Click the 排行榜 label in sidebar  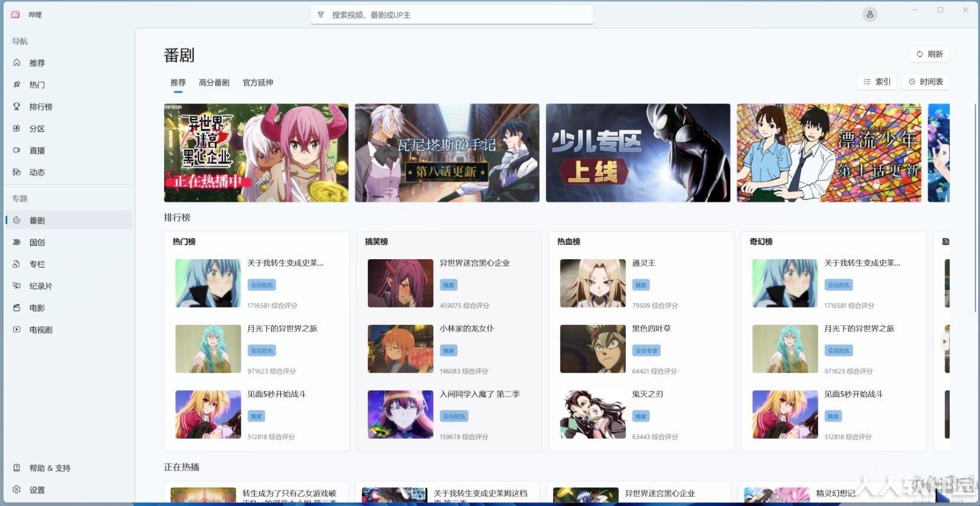pos(41,107)
